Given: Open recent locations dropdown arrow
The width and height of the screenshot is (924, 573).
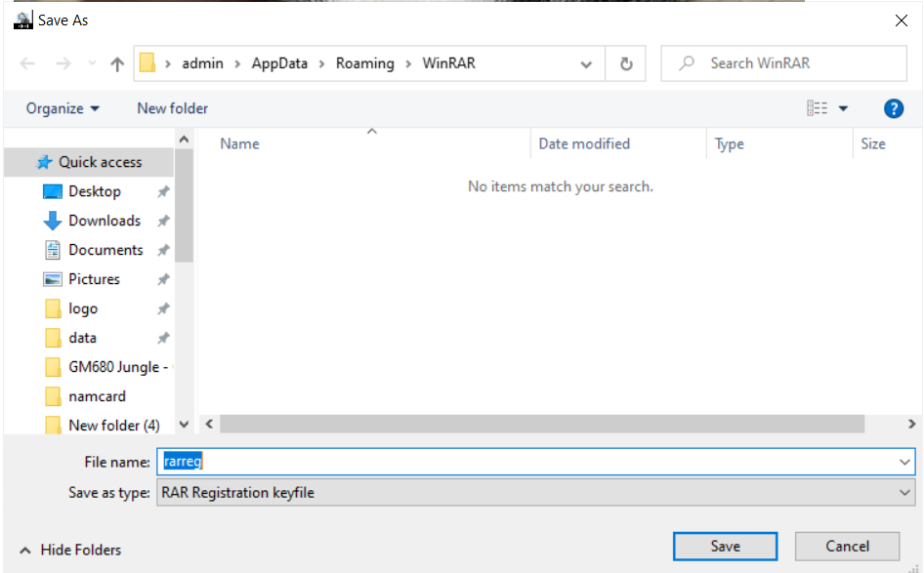Looking at the screenshot, I should point(92,63).
